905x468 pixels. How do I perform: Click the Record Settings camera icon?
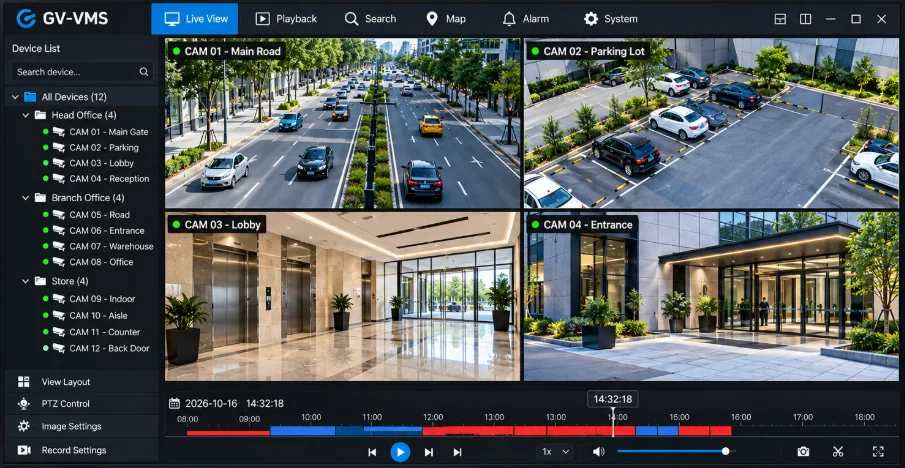[24, 450]
